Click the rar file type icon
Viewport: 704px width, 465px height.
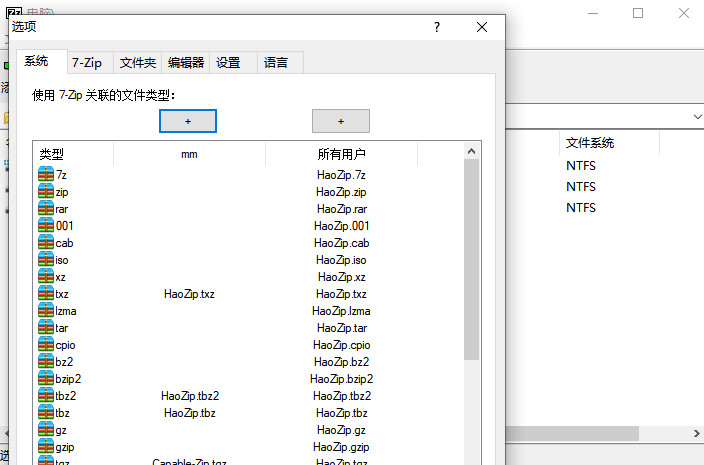[x=46, y=208]
